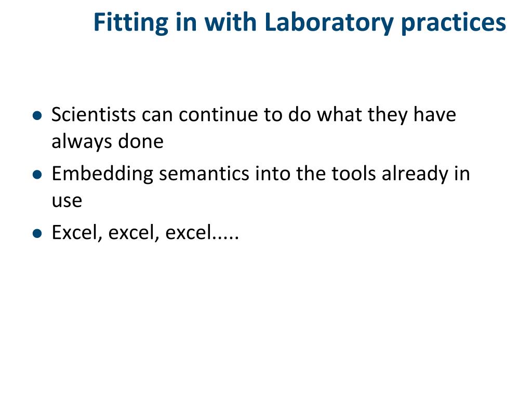Click the word 'Embedding' in second bullet
The height and width of the screenshot is (399, 532).
tap(102, 174)
